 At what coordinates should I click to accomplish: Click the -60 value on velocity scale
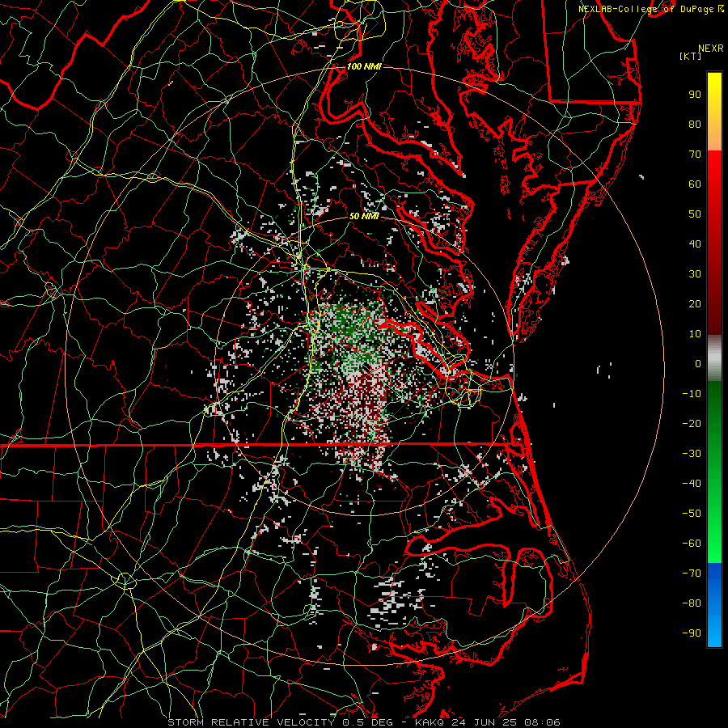[692, 544]
